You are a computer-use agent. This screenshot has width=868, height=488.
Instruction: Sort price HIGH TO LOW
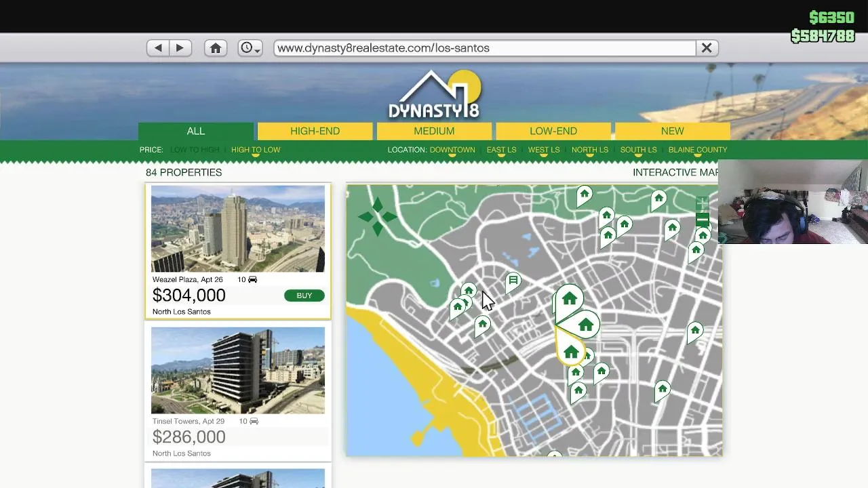click(256, 150)
